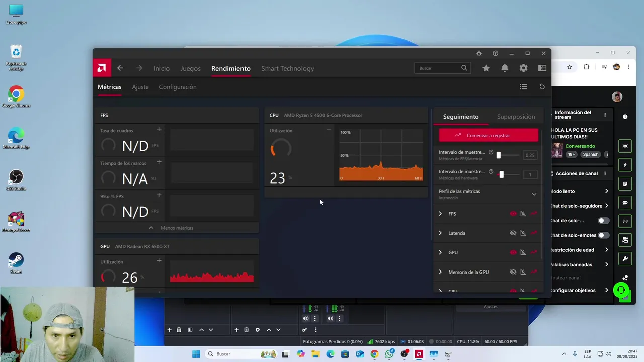Image resolution: width=644 pixels, height=362 pixels.
Task: Open Configurar objetivos on Twitch
Action: pyautogui.click(x=579, y=290)
